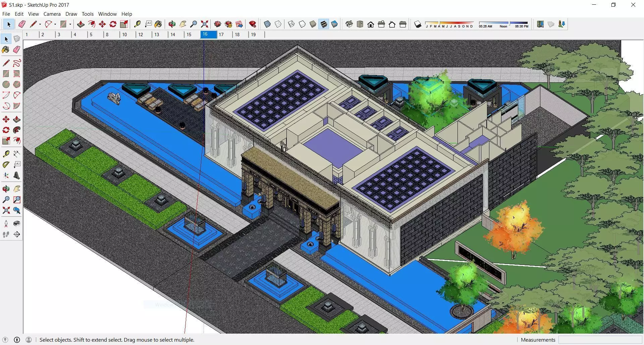
Task: Click the sign-in person status icon
Action: [29, 340]
